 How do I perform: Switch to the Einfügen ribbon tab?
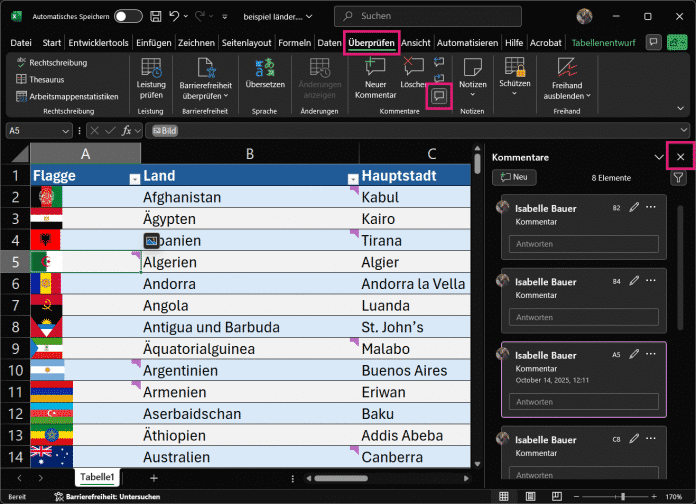153,43
